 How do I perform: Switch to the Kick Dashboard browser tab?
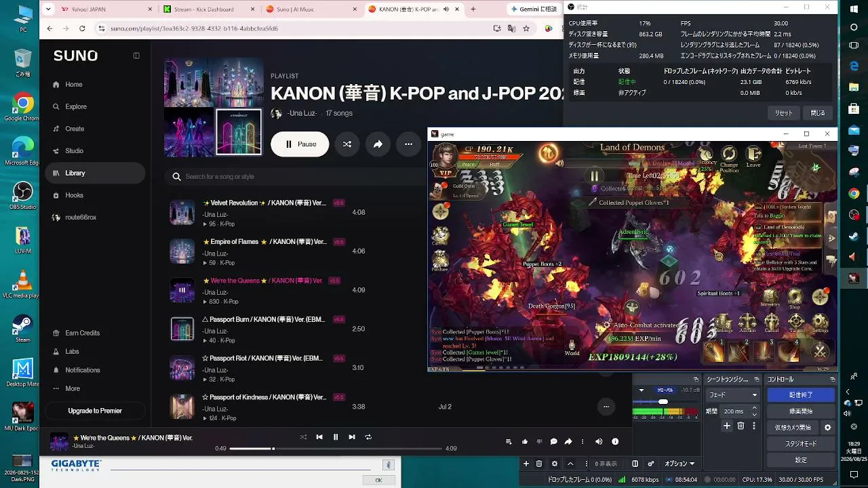click(x=208, y=9)
